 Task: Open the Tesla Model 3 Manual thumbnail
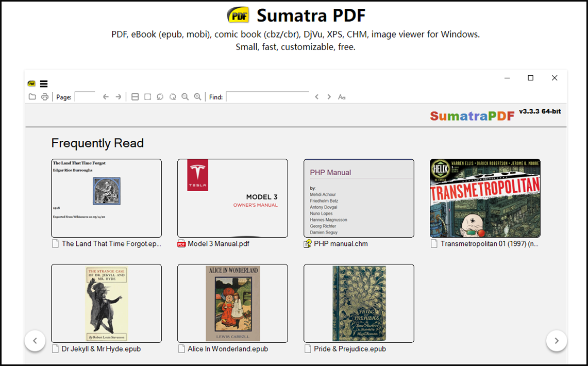232,198
